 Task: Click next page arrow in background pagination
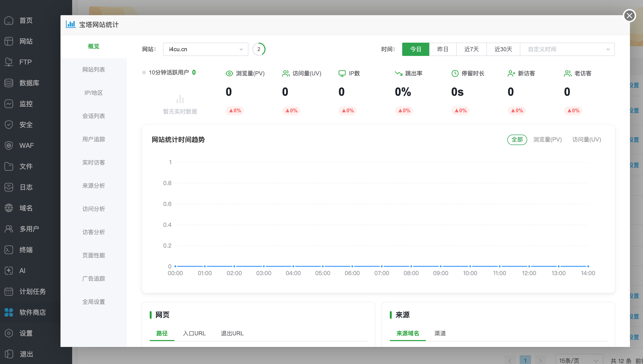(x=540, y=360)
